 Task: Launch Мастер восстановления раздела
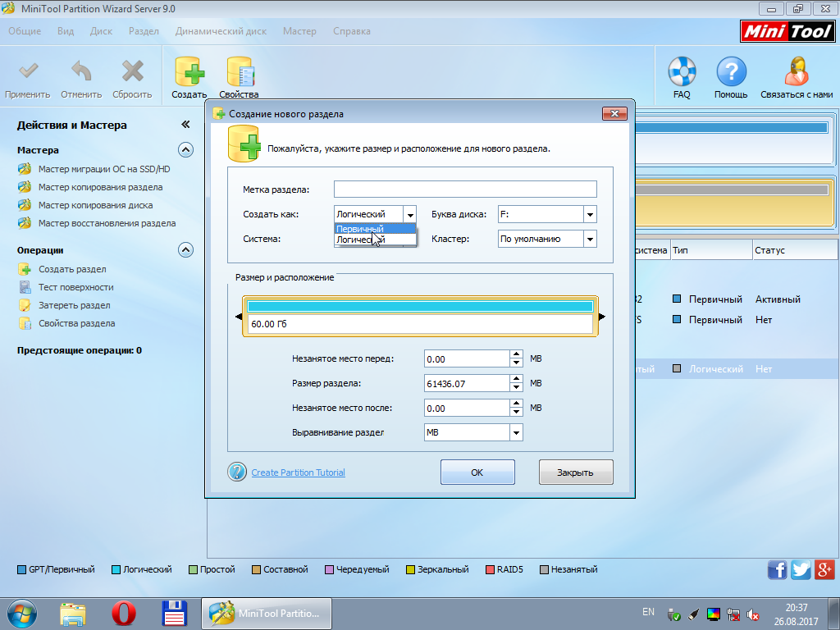(x=107, y=223)
